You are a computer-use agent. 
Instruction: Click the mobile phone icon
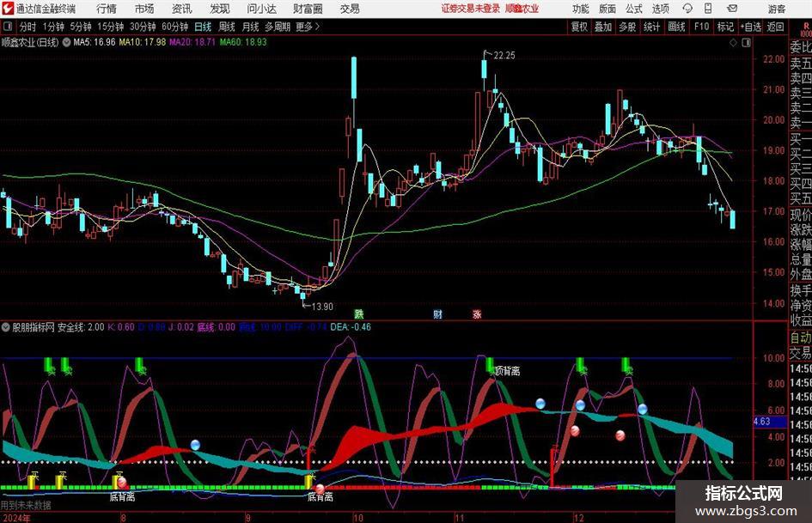[708, 9]
